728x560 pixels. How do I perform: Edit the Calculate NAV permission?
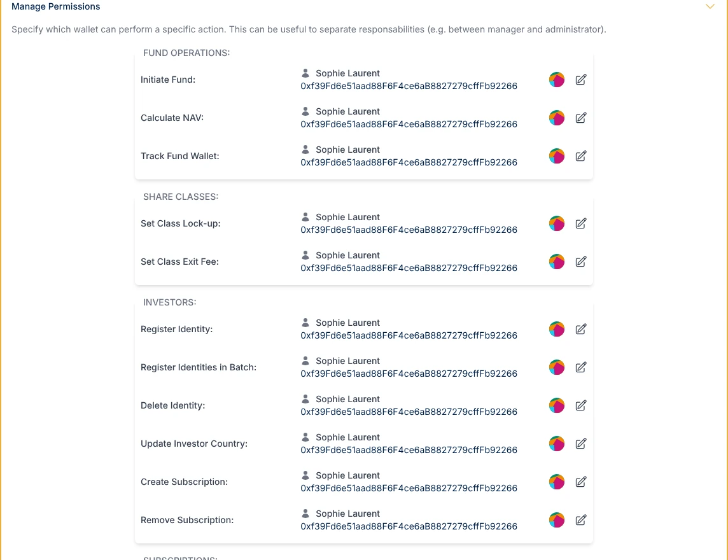click(x=580, y=118)
